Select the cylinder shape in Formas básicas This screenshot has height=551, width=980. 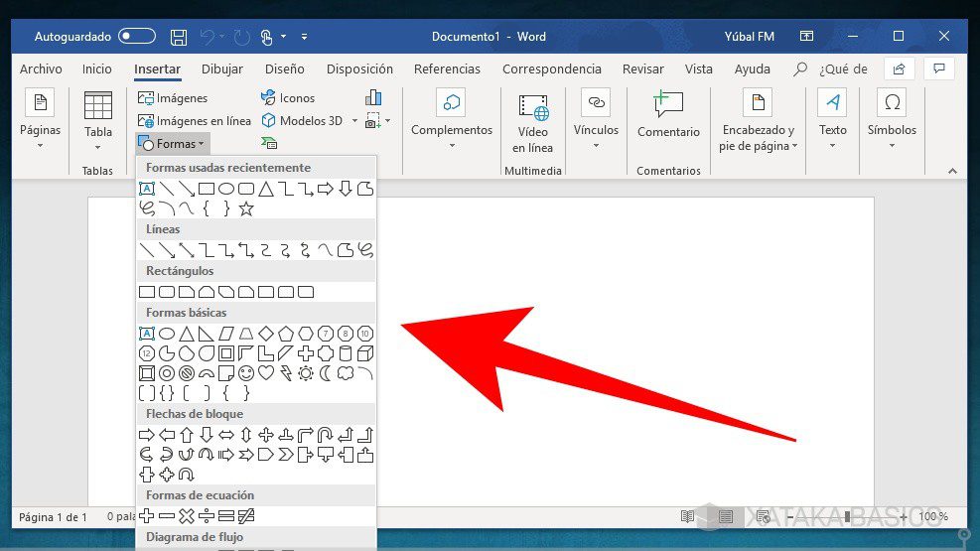click(346, 353)
